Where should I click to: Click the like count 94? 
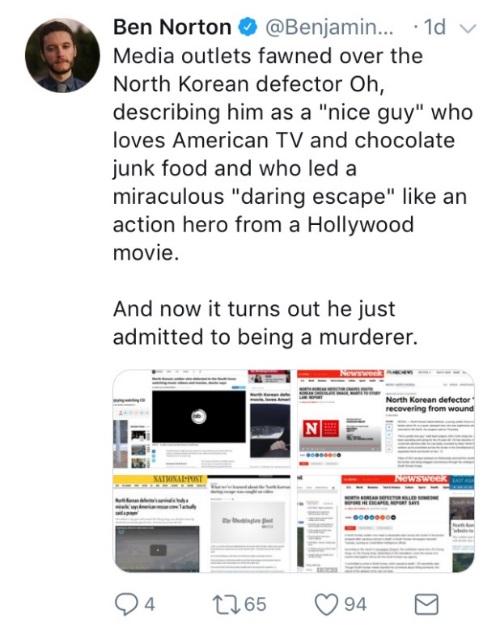coord(356,604)
